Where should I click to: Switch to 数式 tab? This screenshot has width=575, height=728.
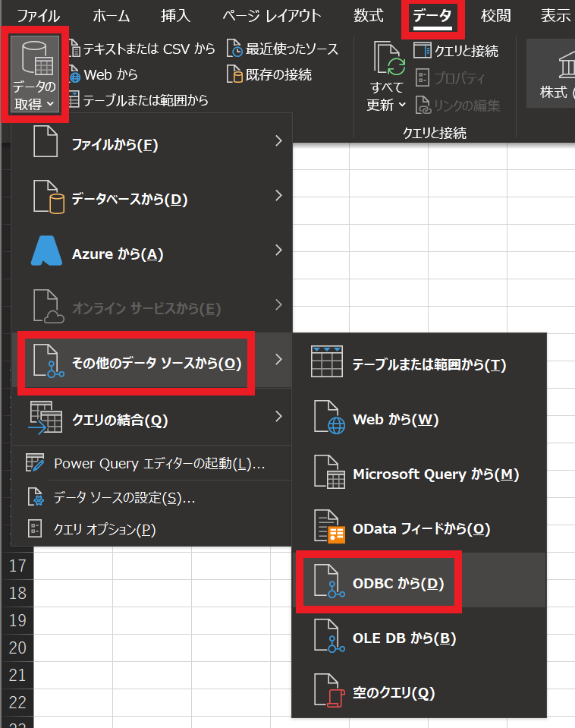[x=369, y=16]
